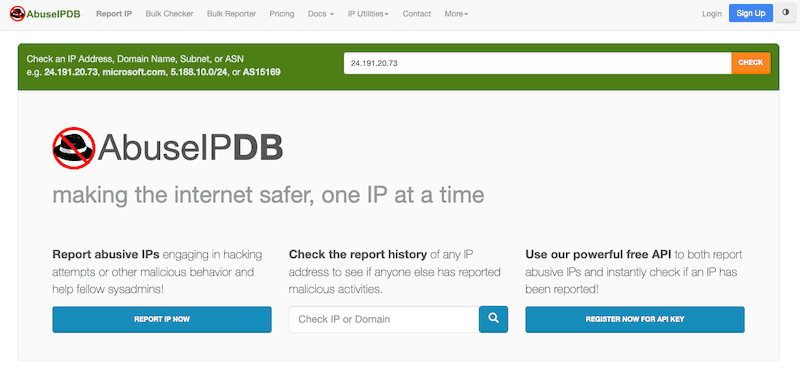Click the blue Sign Up button
The image size is (800, 370).
click(x=751, y=13)
